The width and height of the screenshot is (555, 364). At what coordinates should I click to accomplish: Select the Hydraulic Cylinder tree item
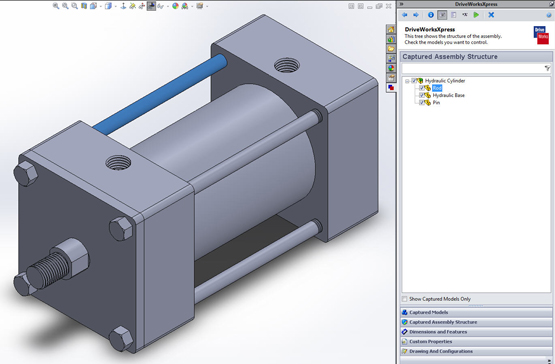point(445,81)
